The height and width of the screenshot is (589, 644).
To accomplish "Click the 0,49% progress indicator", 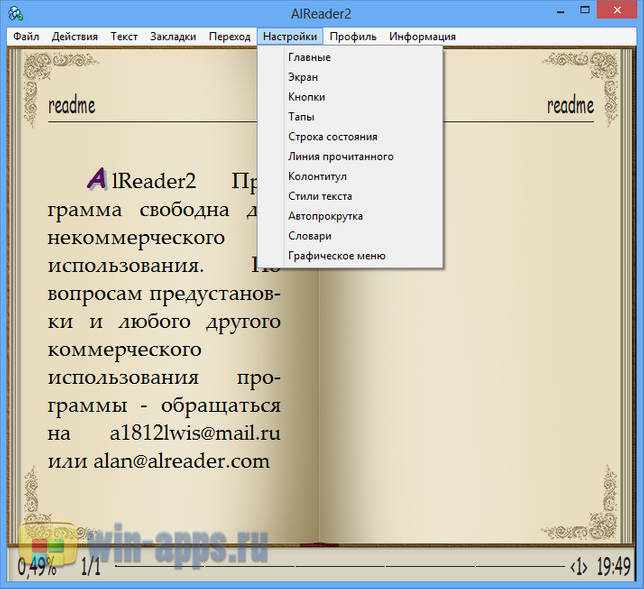I will tap(37, 567).
